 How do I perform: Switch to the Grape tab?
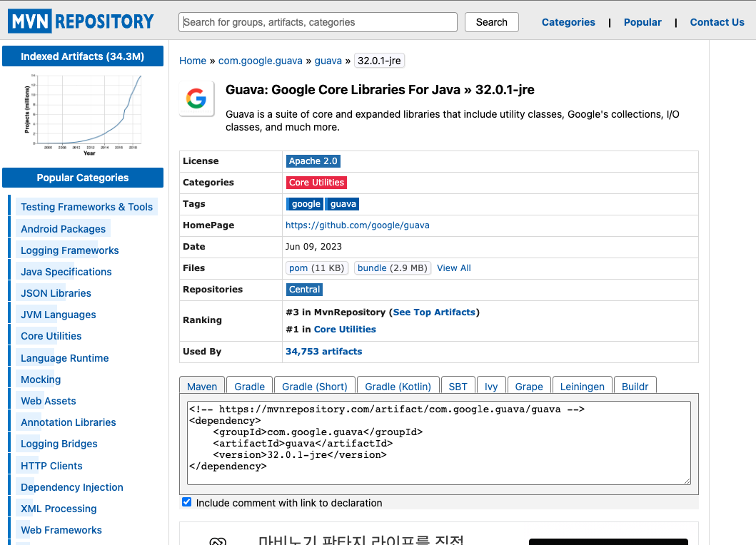point(529,386)
